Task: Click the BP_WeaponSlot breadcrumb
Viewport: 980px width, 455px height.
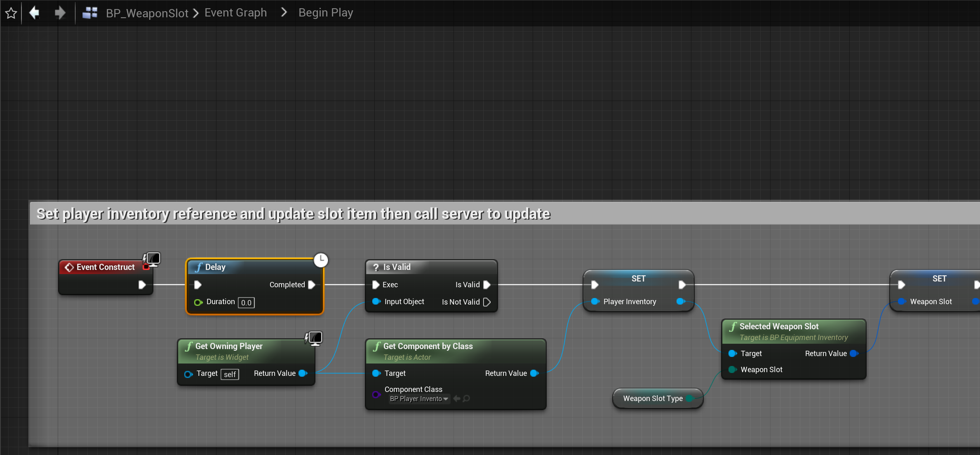Action: [147, 13]
